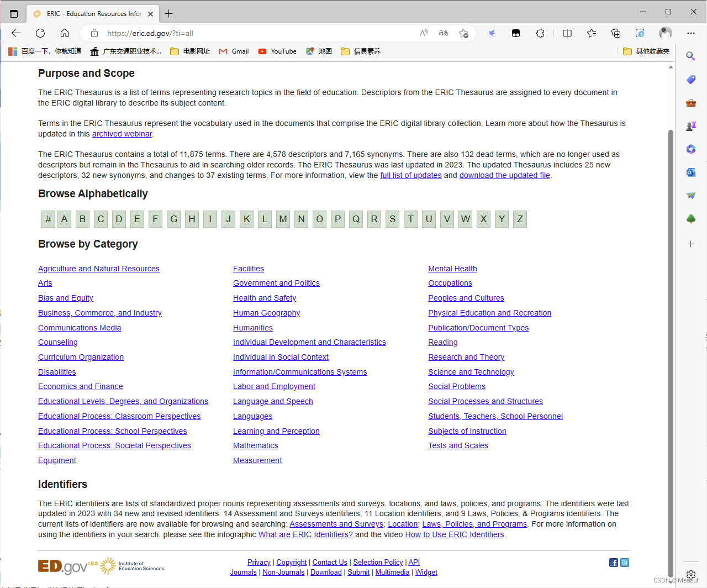
Task: Open Science and Technology category
Action: pos(471,372)
